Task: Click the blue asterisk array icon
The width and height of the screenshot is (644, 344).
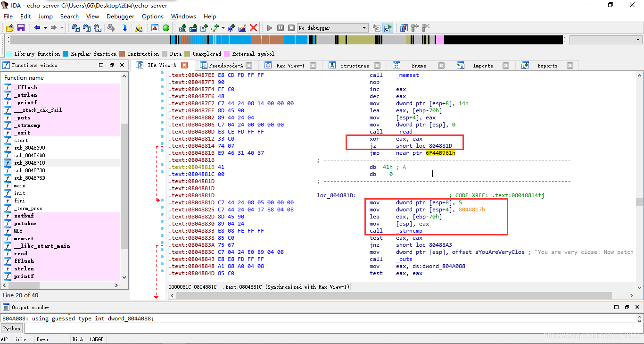Action: (231, 28)
